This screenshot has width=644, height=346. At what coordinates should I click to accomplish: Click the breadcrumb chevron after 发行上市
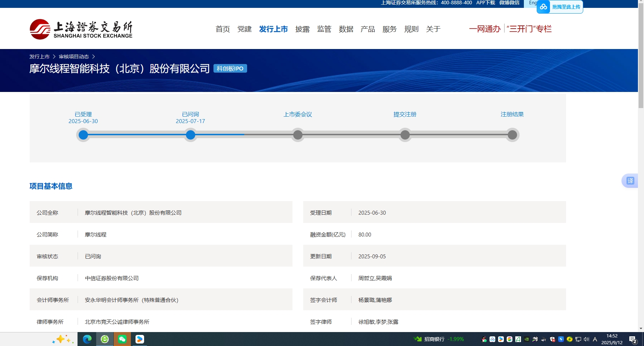[x=54, y=57]
